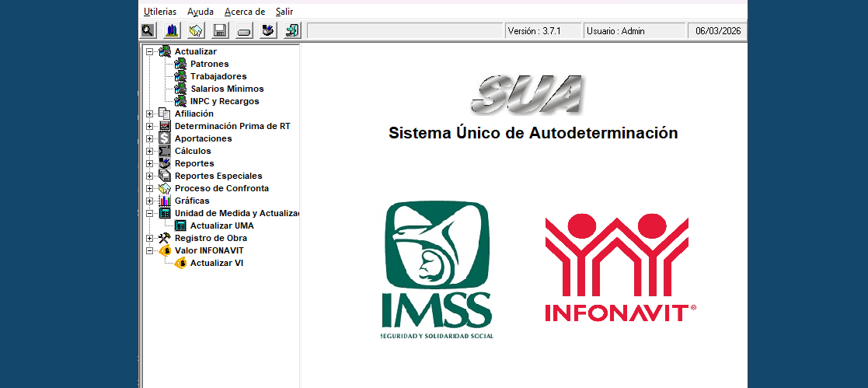Viewport: 868px width, 388px height.
Task: Collapse the Valor INFONAVIT node
Action: [149, 250]
